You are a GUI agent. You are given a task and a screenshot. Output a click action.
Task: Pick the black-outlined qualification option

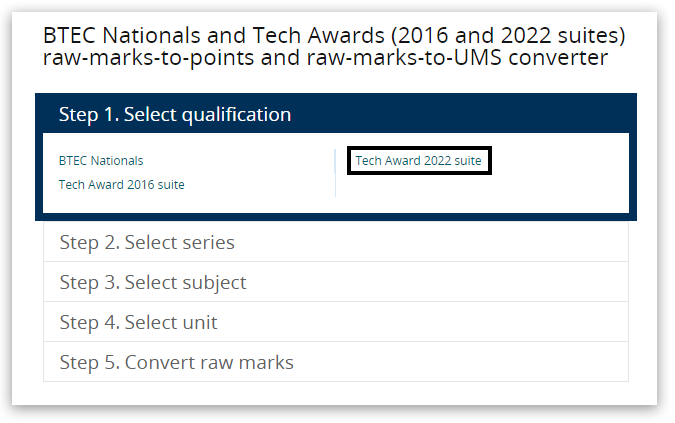click(x=418, y=160)
